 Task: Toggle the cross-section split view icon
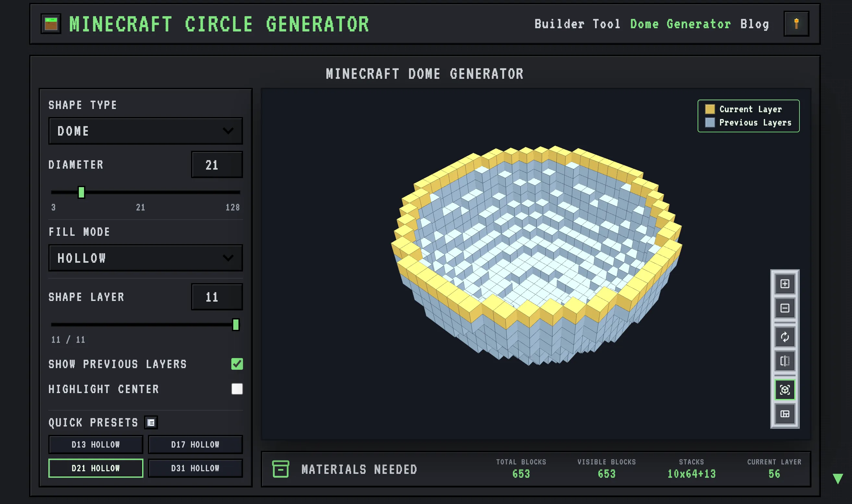point(785,361)
